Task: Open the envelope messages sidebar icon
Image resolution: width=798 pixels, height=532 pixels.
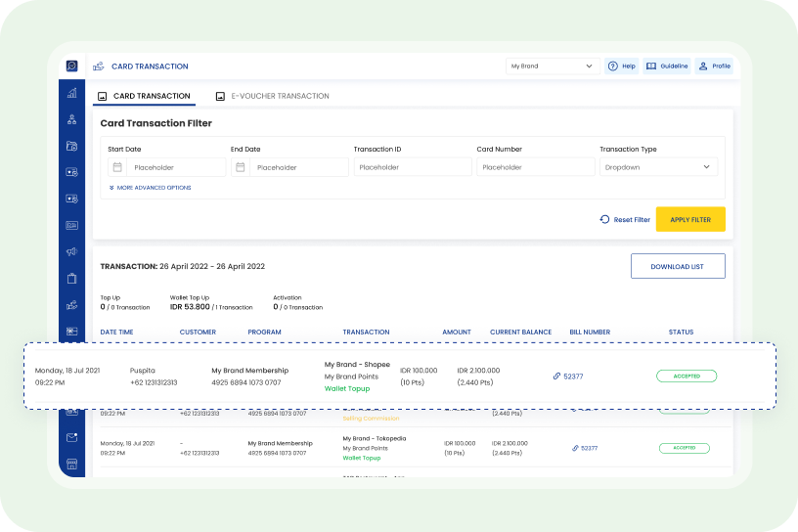Action: (71, 437)
